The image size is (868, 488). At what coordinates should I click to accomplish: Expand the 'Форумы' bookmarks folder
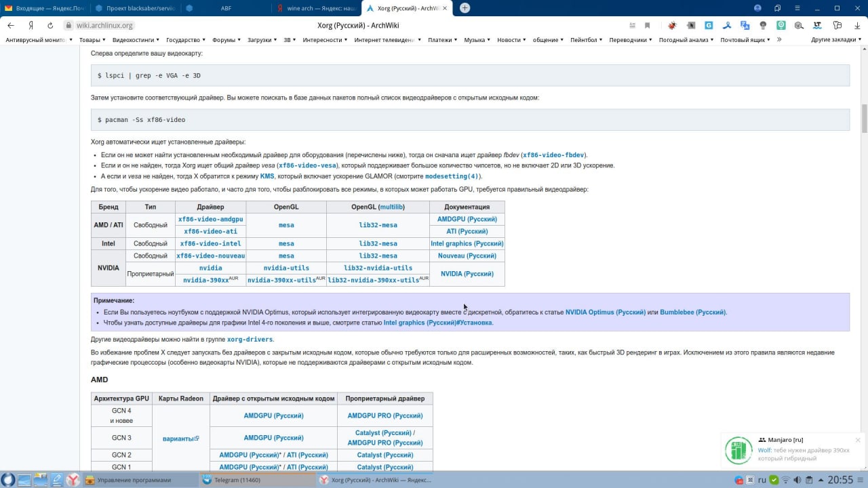pyautogui.click(x=226, y=40)
